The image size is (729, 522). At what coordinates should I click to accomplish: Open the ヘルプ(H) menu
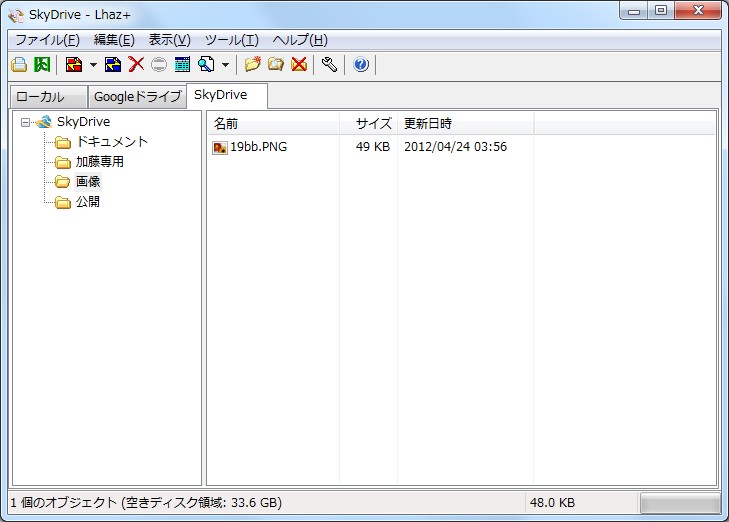coord(300,40)
